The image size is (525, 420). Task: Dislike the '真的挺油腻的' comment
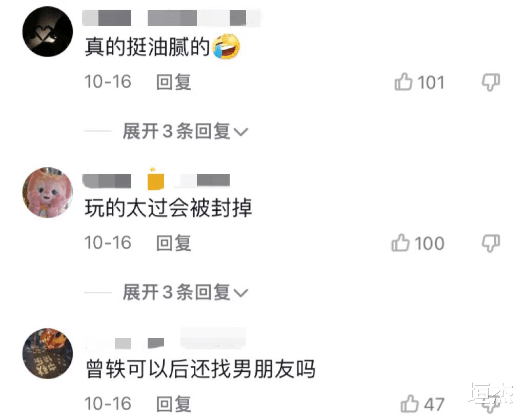pos(491,83)
